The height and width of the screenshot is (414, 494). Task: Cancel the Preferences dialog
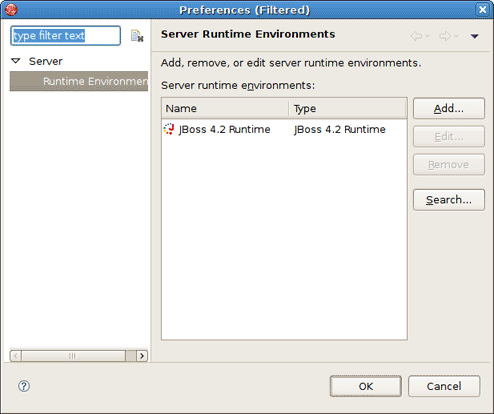click(444, 386)
